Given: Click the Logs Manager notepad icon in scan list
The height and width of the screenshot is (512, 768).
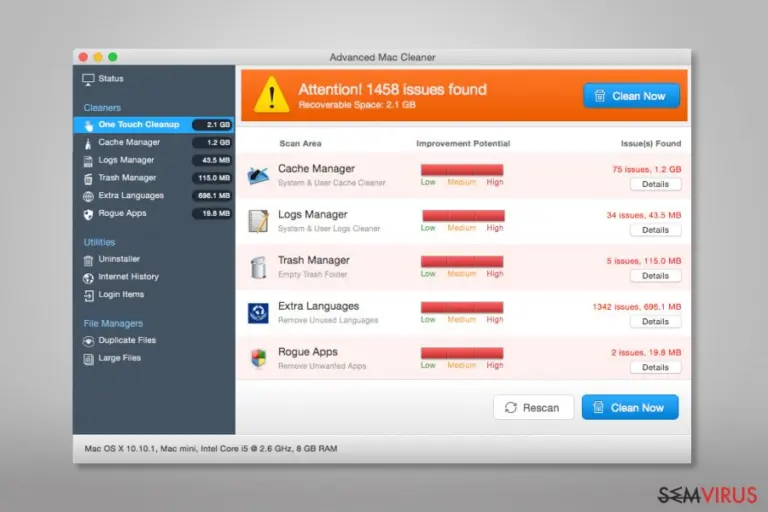Looking at the screenshot, I should (x=258, y=221).
